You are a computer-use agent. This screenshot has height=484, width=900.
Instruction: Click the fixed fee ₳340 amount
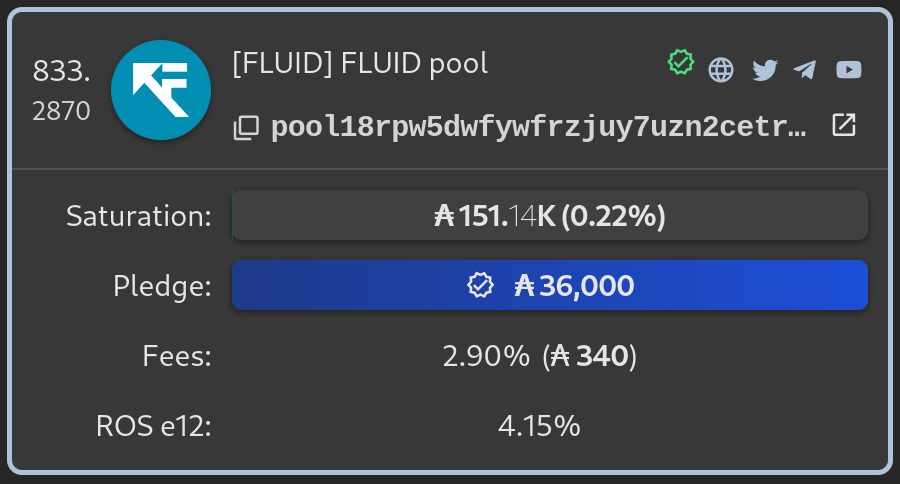click(589, 356)
